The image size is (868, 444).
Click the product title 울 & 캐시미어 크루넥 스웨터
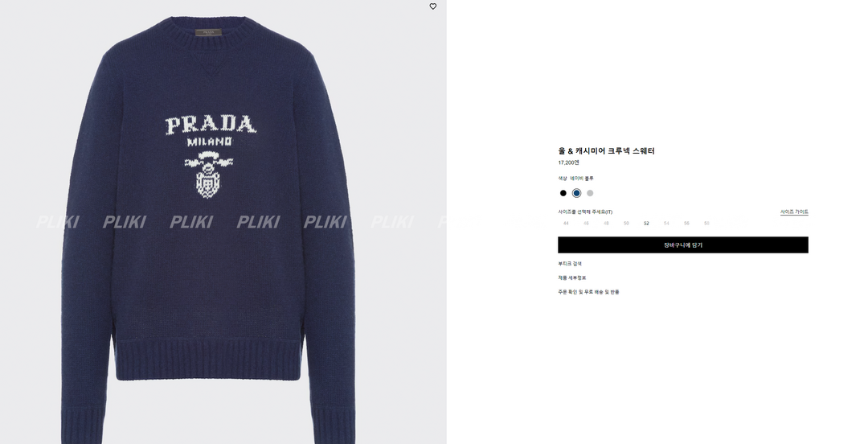coord(606,150)
